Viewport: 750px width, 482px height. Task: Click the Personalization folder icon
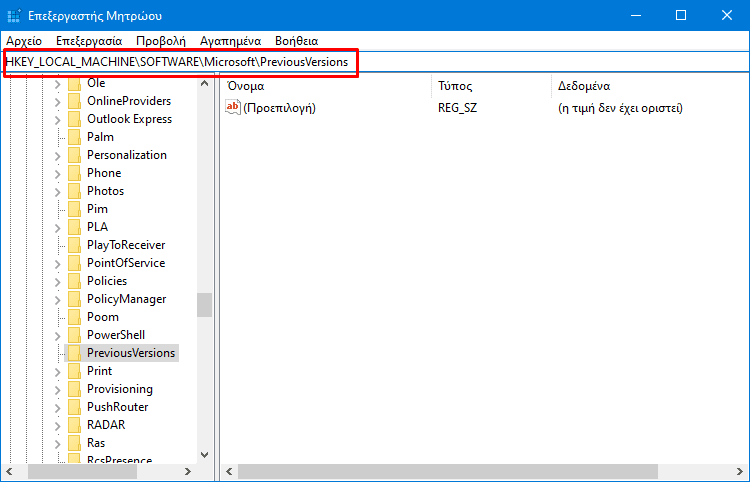click(74, 155)
